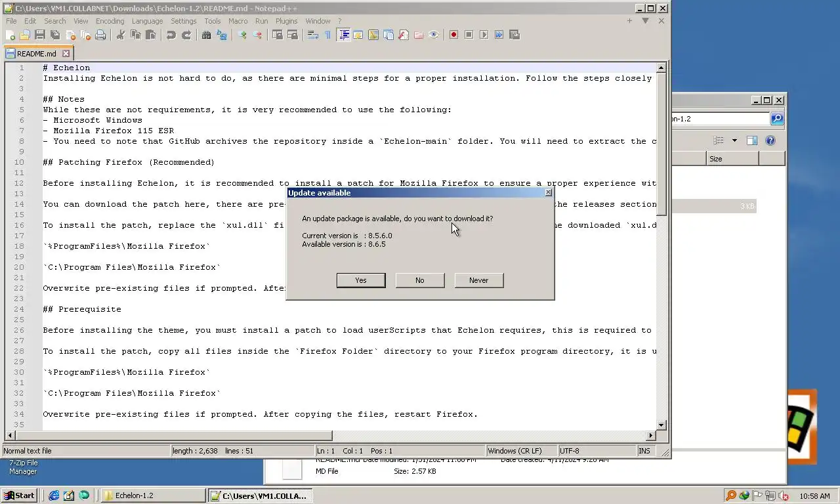The height and width of the screenshot is (504, 840).
Task: Click the horizontal scrollbar left arrow
Action: tap(9, 436)
